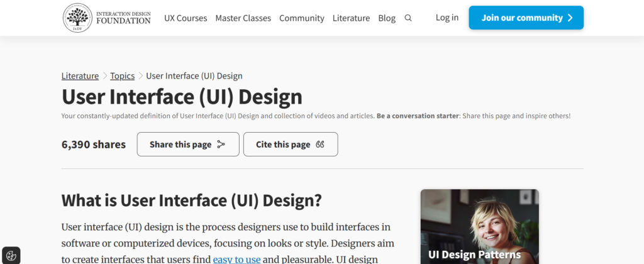Screen dimensions: 644x264
Task: Click the quote icon inside Cite this page
Action: pyautogui.click(x=320, y=145)
